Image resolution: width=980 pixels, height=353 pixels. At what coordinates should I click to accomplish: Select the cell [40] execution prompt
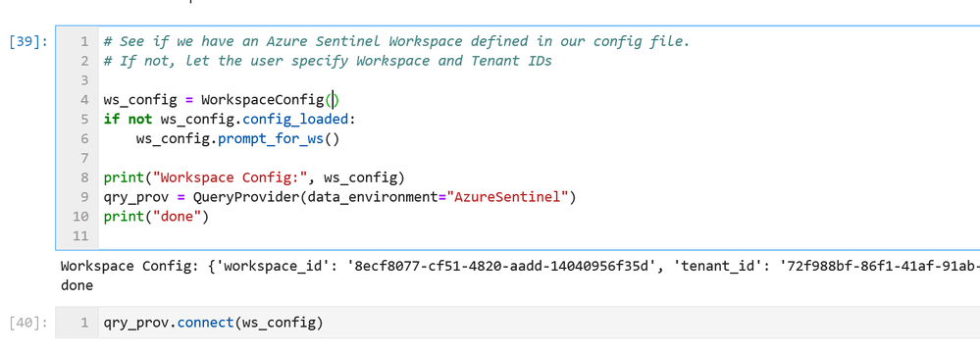click(28, 323)
